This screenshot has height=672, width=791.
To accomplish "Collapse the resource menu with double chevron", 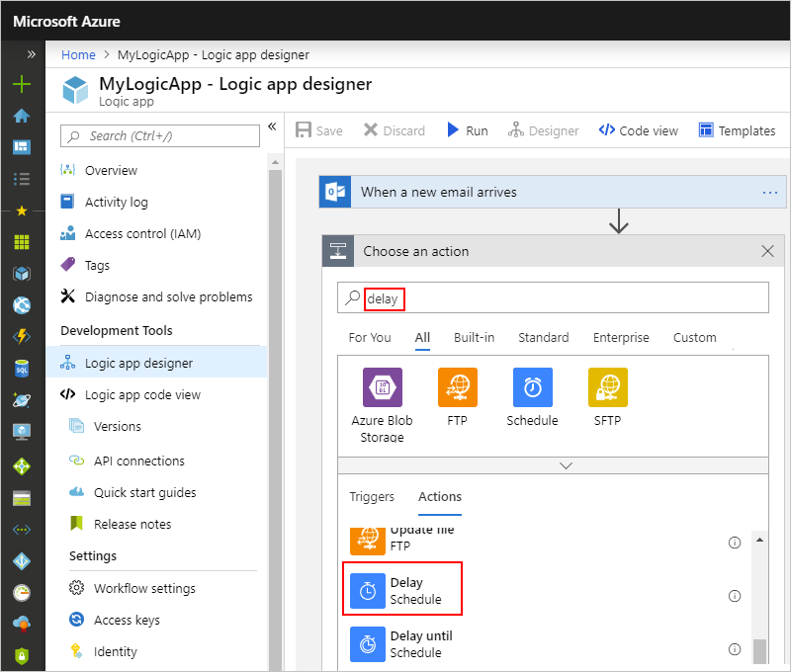I will 272,126.
